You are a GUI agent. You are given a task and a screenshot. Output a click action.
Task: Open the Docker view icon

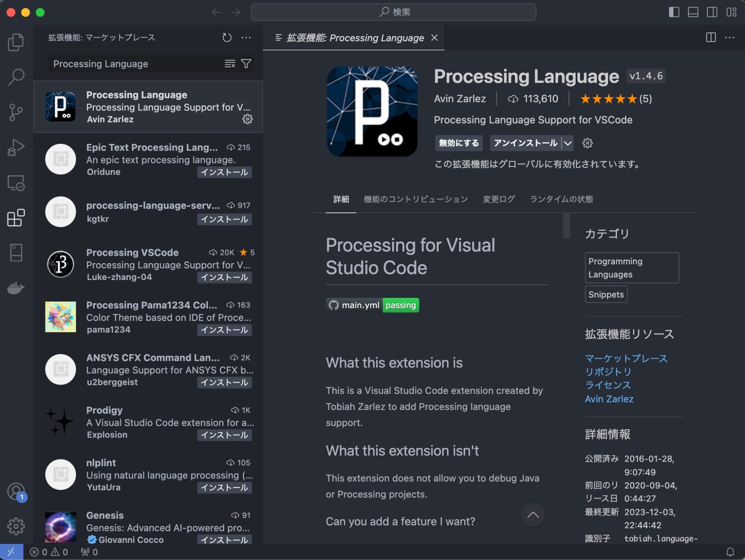point(16,288)
